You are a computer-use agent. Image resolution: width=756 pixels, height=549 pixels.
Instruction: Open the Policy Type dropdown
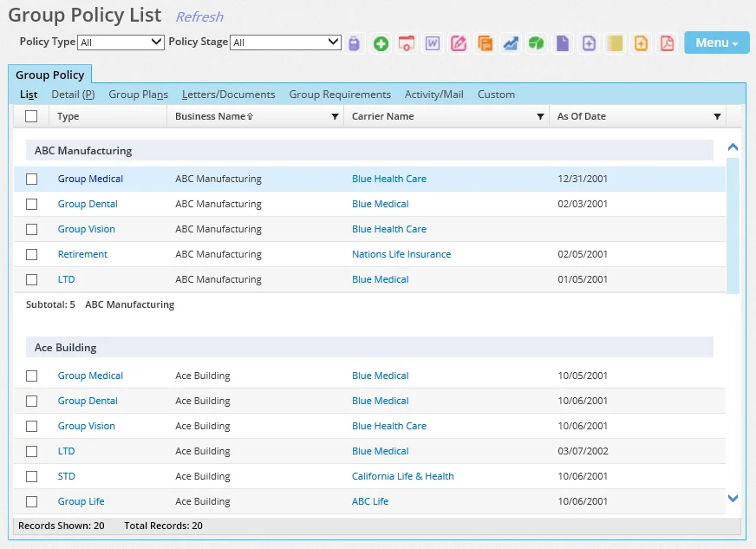pyautogui.click(x=121, y=42)
